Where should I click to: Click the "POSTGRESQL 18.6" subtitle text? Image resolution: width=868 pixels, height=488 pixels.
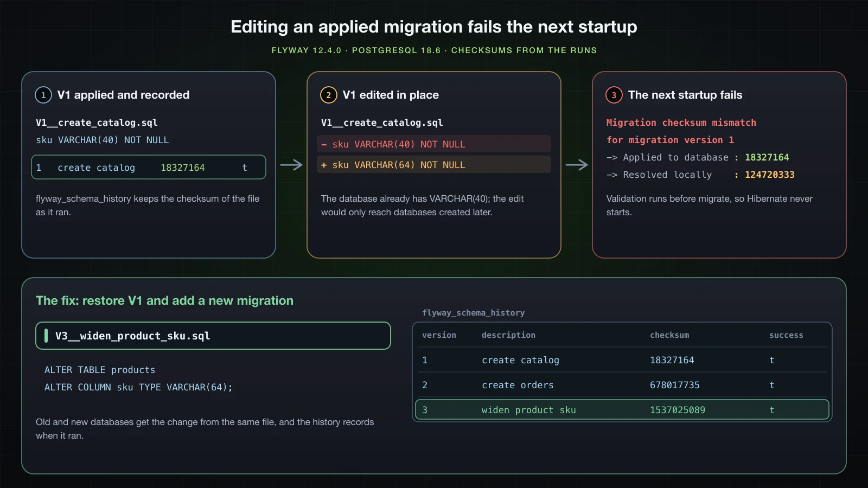tap(396, 50)
